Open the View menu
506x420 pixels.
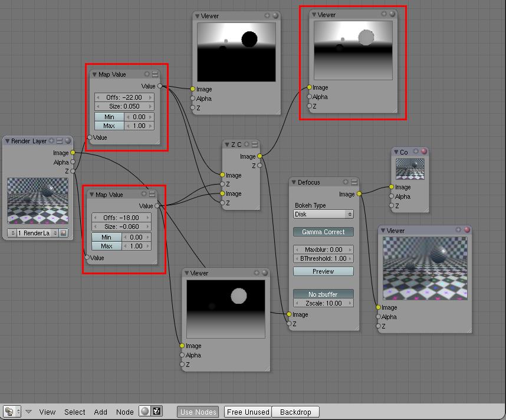click(47, 412)
